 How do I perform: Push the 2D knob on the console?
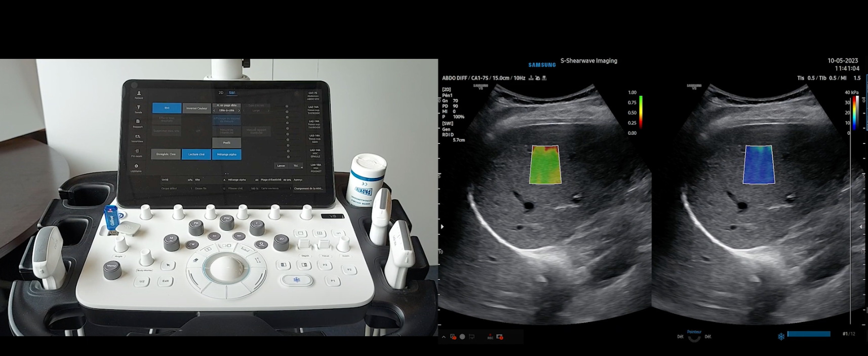(281, 244)
